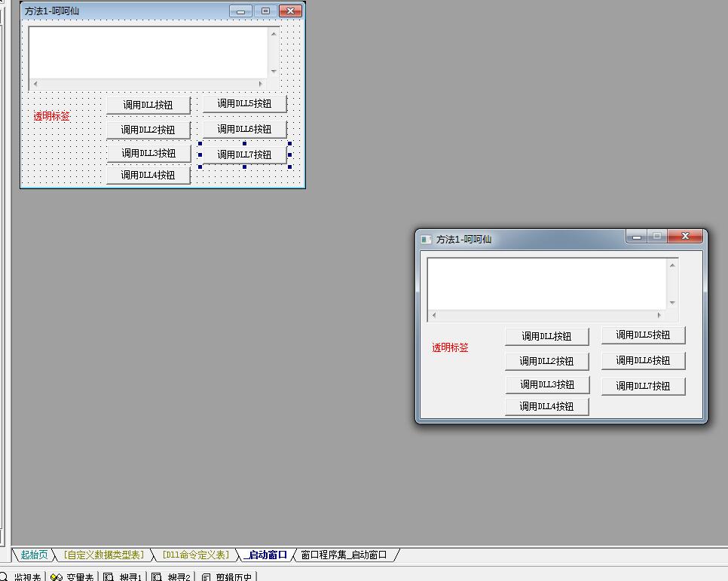Switch to [自定义数据类型表] tab

[103, 555]
